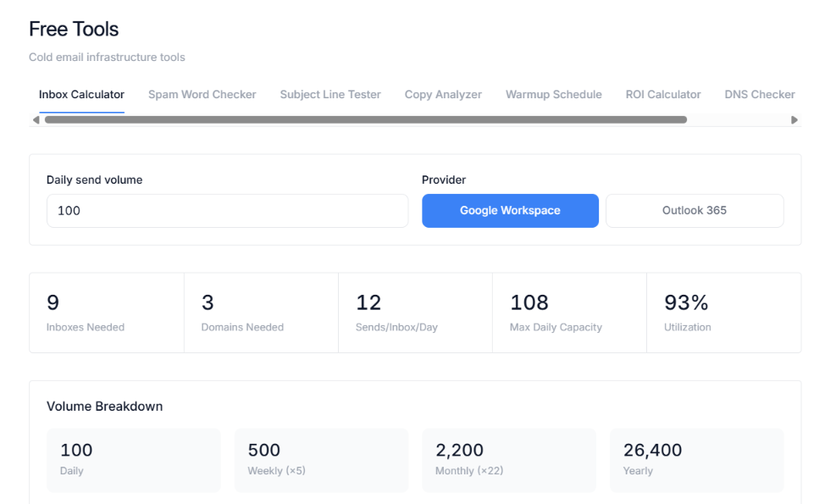
Task: Choose Google Workspace as provider
Action: pos(511,211)
